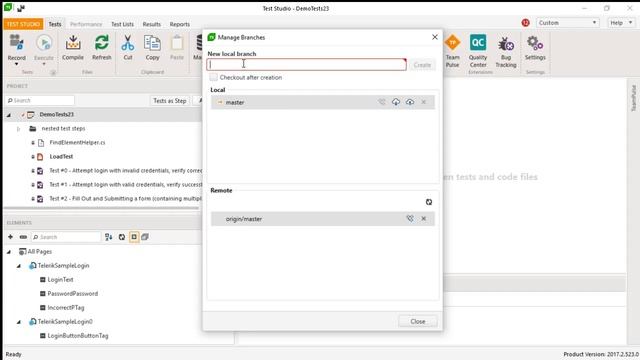Click the red notification badge icon
This screenshot has width=640, height=360.
click(525, 23)
